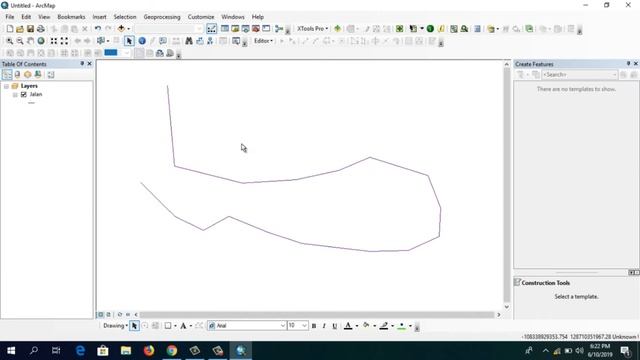Close the Table Of Contents panel
640x360 pixels.
click(90, 64)
